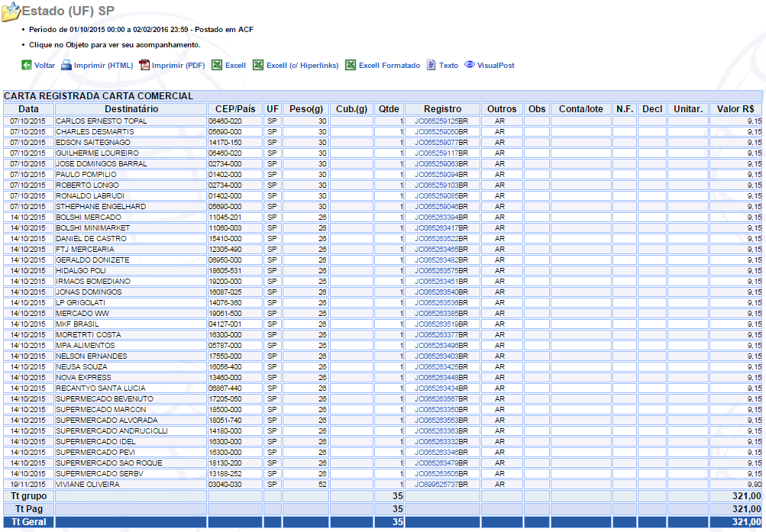The width and height of the screenshot is (766, 532).
Task: Click the green Voltar back arrow icon
Action: (x=26, y=66)
